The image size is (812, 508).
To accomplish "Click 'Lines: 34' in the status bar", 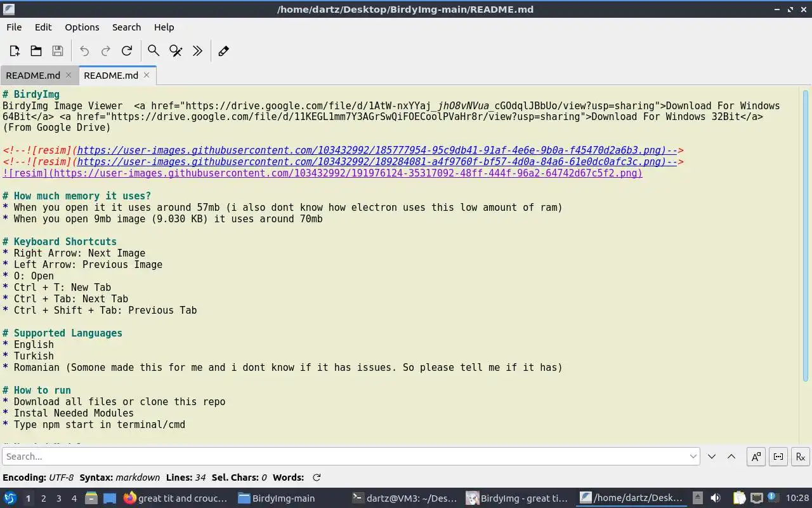I will click(186, 478).
